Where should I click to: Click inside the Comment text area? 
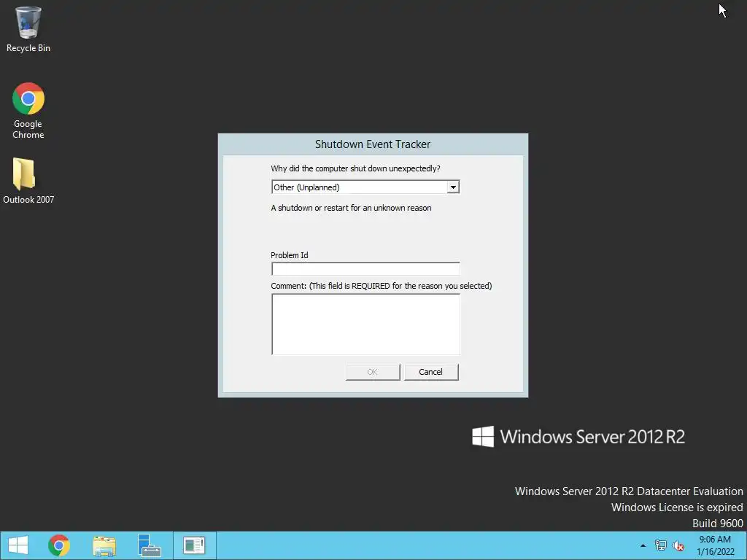pyautogui.click(x=366, y=324)
